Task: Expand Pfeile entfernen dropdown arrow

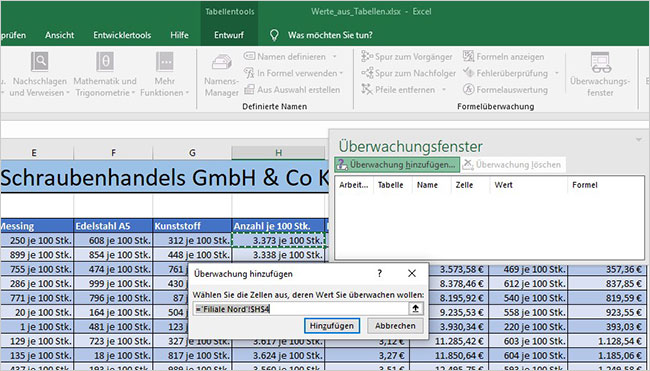Action: (444, 90)
